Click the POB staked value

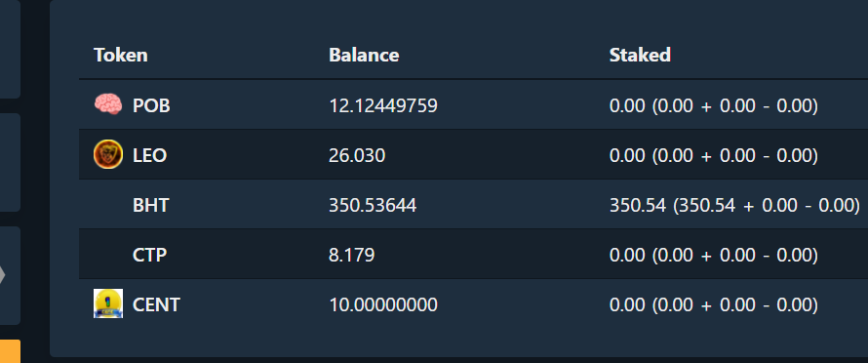(714, 105)
